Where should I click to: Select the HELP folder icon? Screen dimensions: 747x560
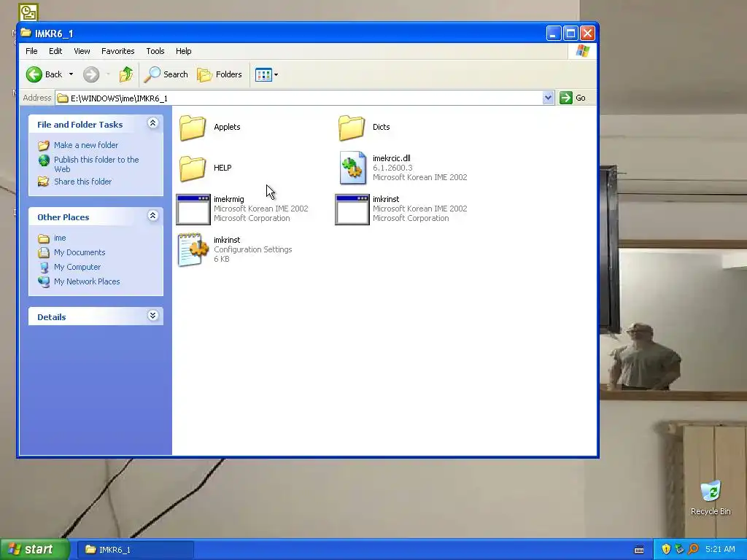193,168
